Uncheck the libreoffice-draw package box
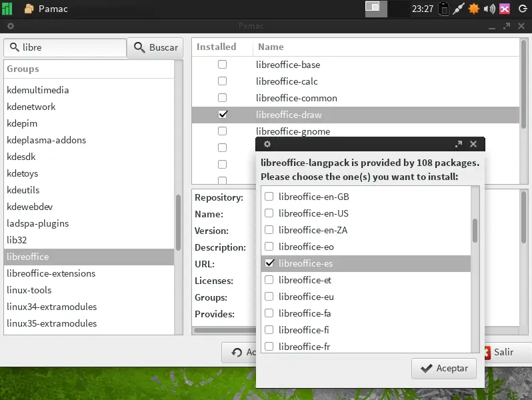Image resolution: width=532 pixels, height=400 pixels. [223, 115]
